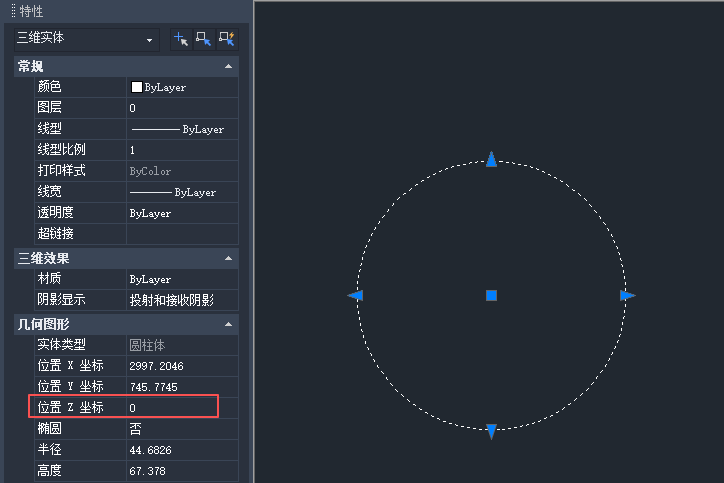Click the right arrow grip of the circle
The width and height of the screenshot is (724, 483).
click(627, 296)
